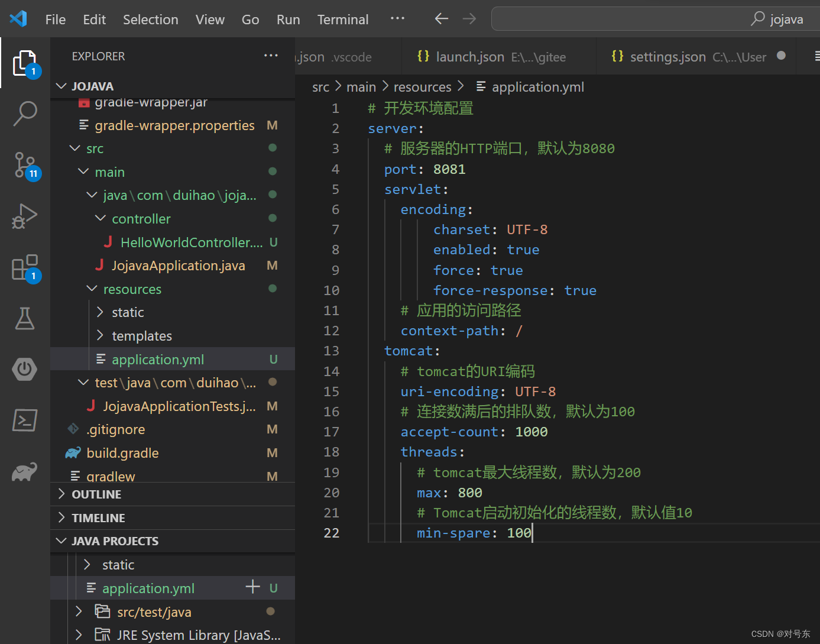Open the File menu
The image size is (820, 644).
point(56,20)
